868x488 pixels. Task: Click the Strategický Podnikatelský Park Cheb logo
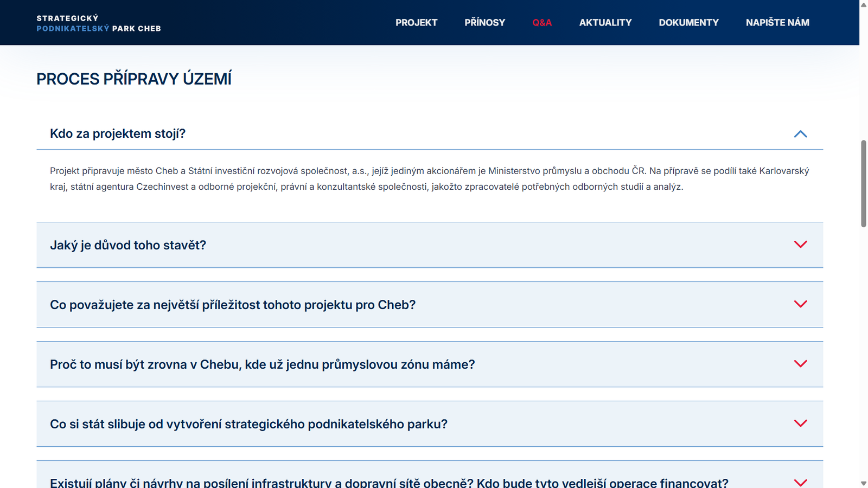point(99,23)
